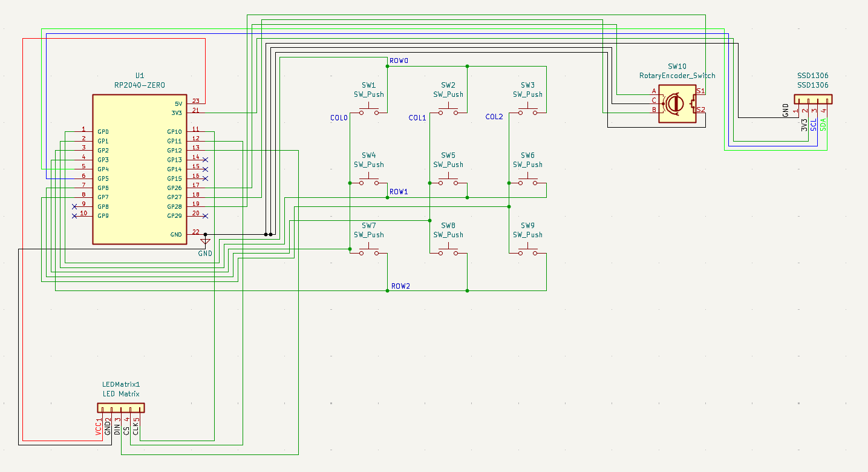868x472 pixels.
Task: Click the GP12 pin name inside U1
Action: click(x=174, y=151)
